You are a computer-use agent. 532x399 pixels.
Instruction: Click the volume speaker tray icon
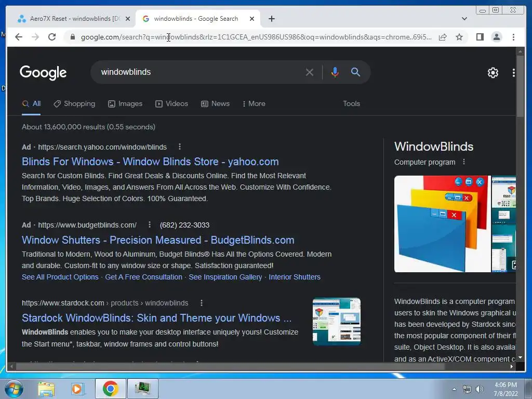pos(480,389)
